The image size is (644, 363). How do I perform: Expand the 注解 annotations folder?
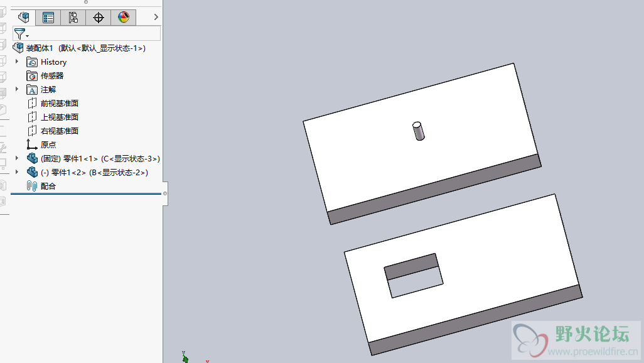(x=17, y=89)
